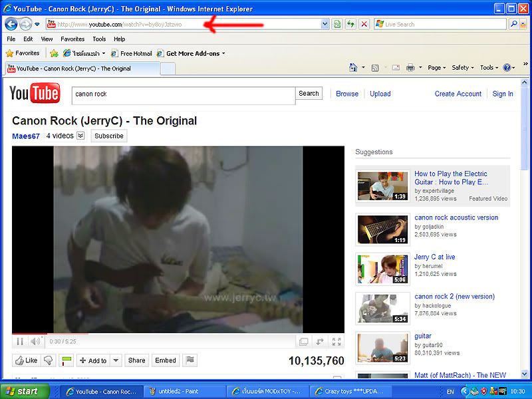
Task: Toggle fullscreen video mode
Action: click(x=336, y=341)
